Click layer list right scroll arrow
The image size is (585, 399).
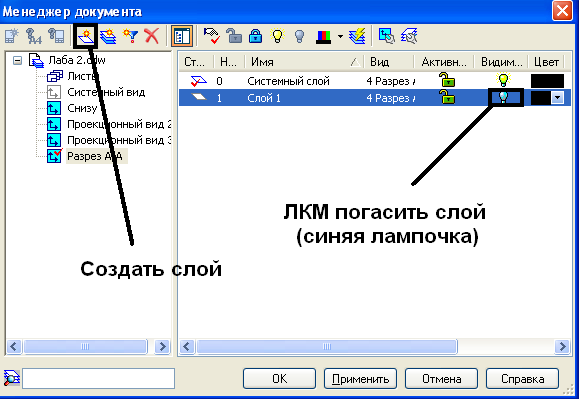click(562, 347)
